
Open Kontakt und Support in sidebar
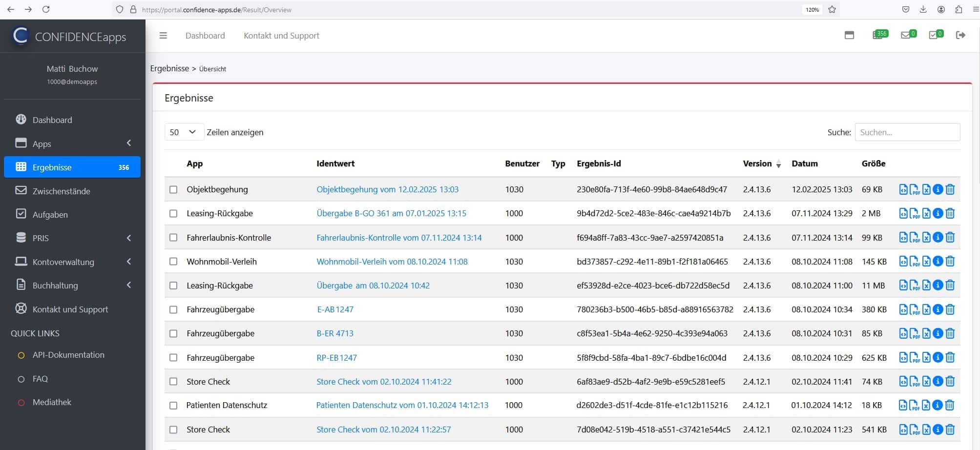point(72,309)
